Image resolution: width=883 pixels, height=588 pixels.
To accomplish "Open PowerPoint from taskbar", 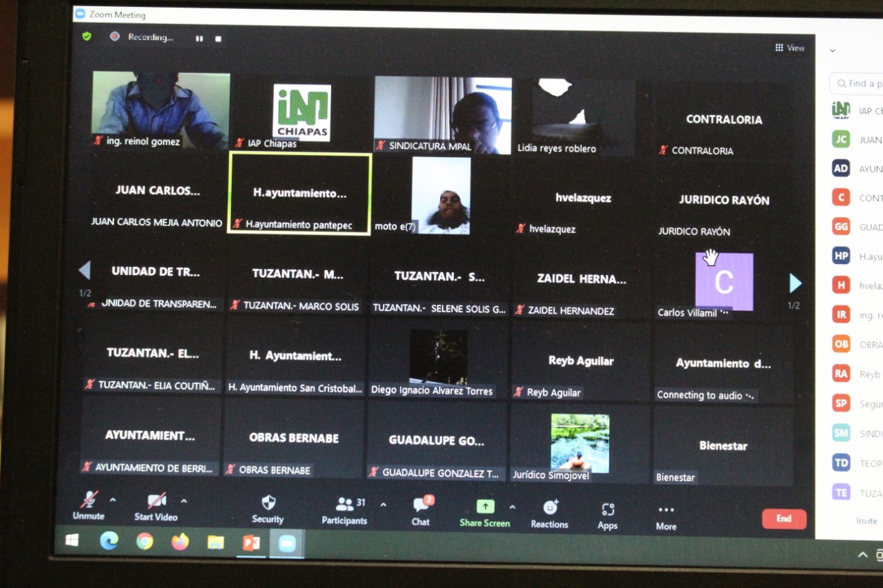I will 251,543.
